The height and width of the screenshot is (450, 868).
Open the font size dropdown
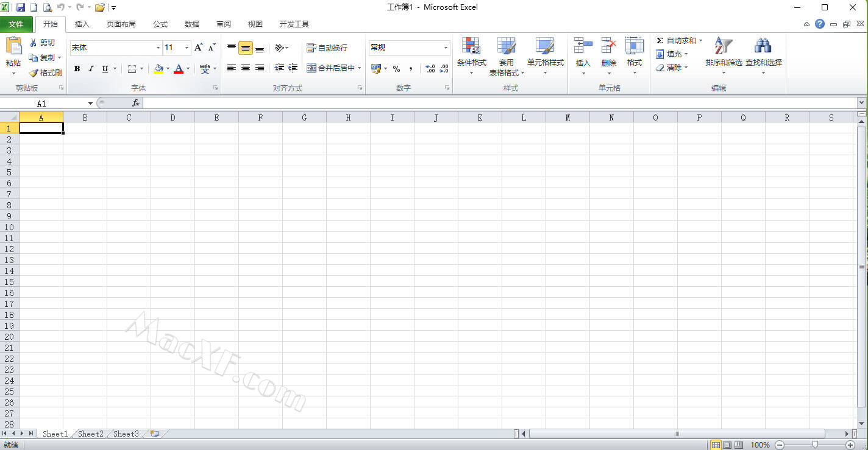[x=187, y=47]
